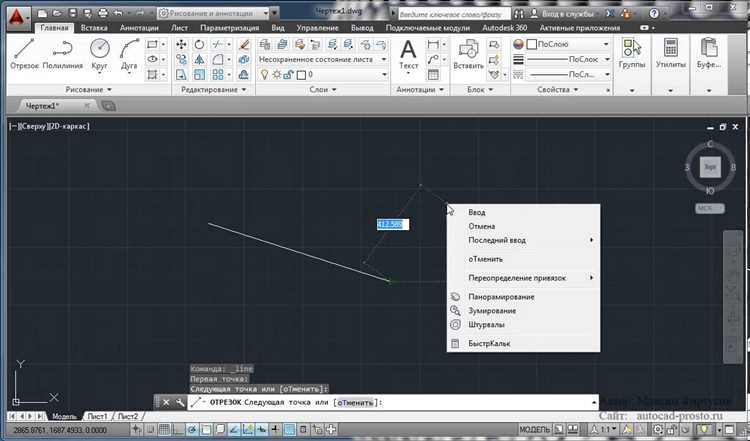The height and width of the screenshot is (441, 750).
Task: Click оТменить option in command line
Action: tap(355, 403)
